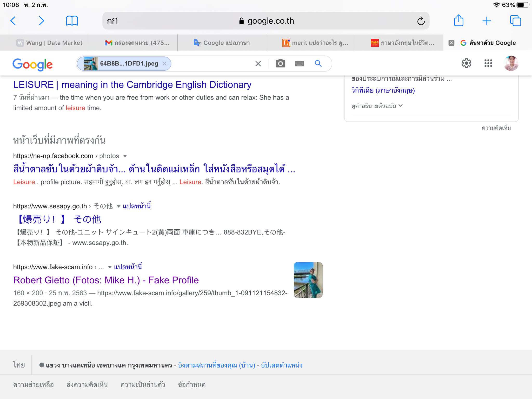The height and width of the screenshot is (399, 532).
Task: Click 'อัปเดตตำแหน่ง' link
Action: tap(282, 365)
